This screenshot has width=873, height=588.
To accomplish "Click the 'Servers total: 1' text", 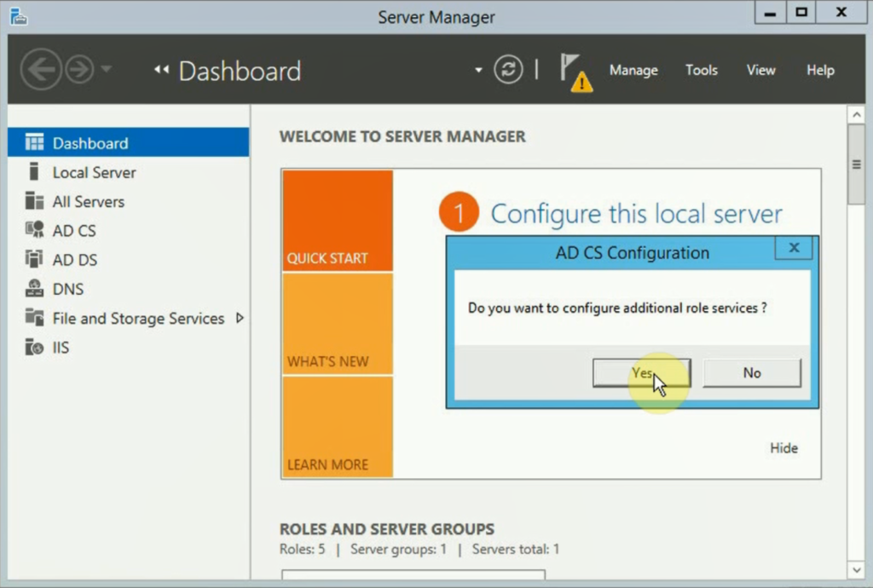I will pyautogui.click(x=516, y=549).
